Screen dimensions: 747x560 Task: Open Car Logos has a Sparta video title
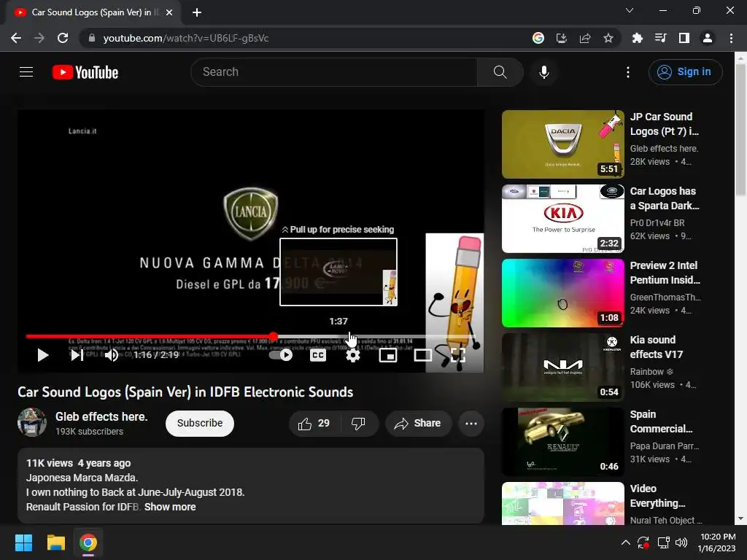[665, 198]
